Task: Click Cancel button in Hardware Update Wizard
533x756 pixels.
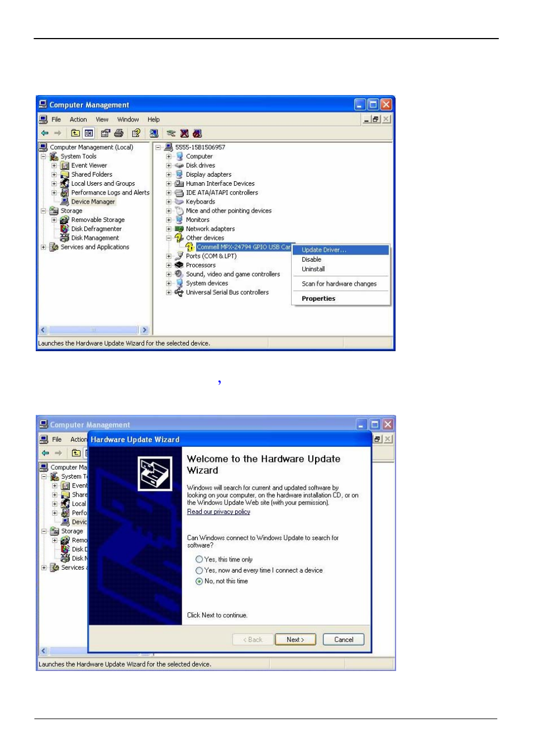Action: click(344, 640)
